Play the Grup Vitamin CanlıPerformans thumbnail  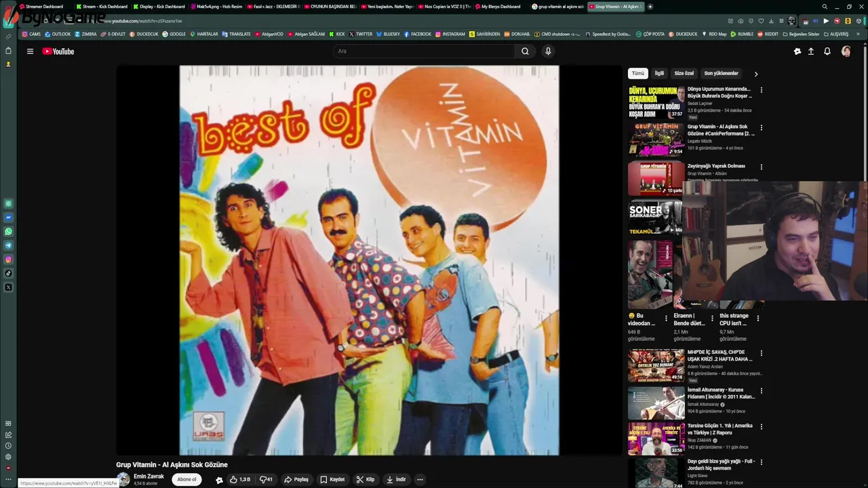(656, 140)
